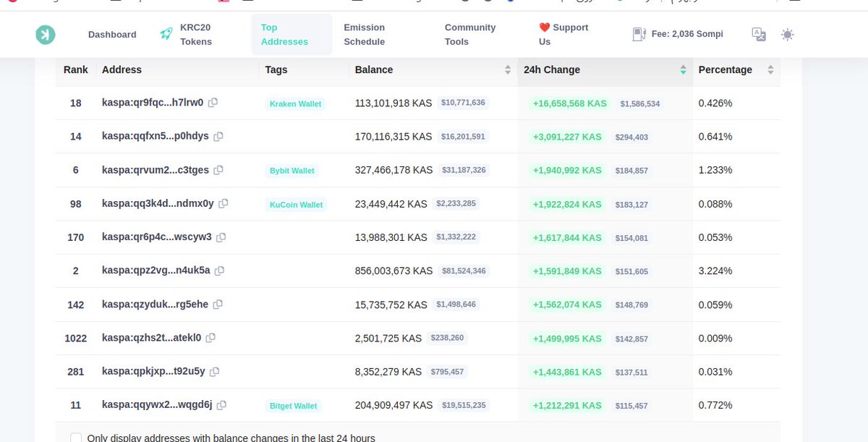Sort the table by Percentage column
The image size is (868, 442).
[769, 69]
